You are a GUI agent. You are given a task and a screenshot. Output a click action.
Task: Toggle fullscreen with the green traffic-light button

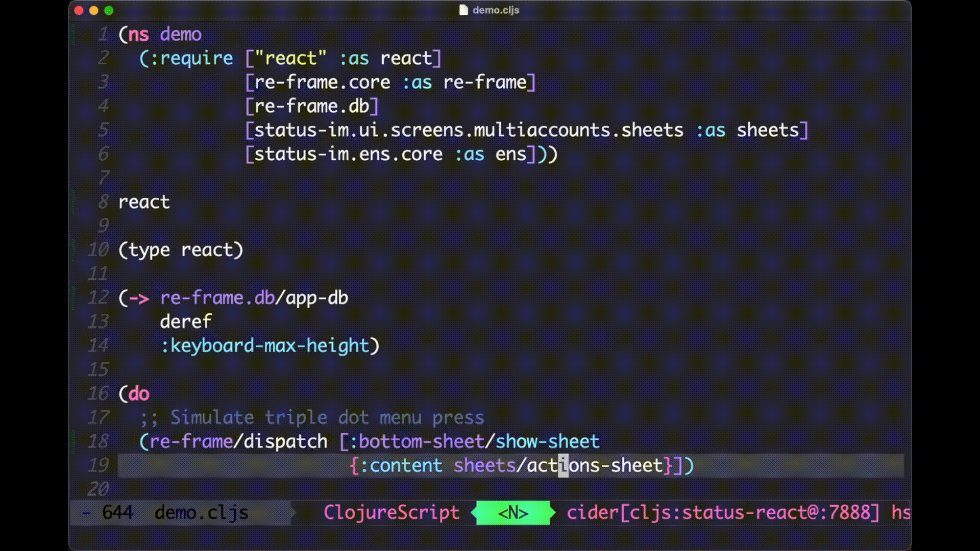pyautogui.click(x=108, y=9)
